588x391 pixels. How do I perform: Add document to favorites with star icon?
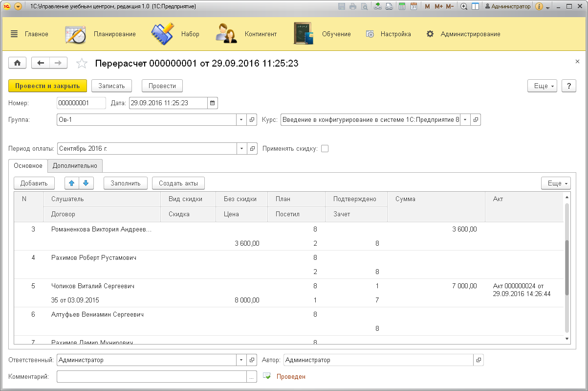[x=82, y=63]
